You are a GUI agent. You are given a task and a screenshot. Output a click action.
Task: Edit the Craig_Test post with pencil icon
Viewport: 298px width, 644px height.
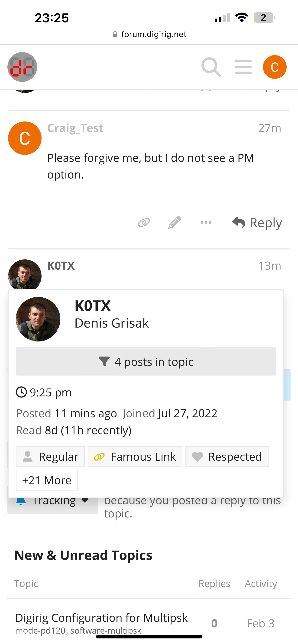174,222
